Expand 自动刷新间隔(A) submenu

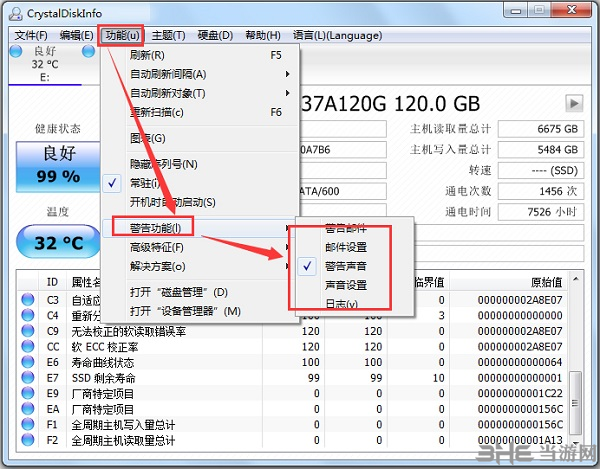(x=199, y=74)
